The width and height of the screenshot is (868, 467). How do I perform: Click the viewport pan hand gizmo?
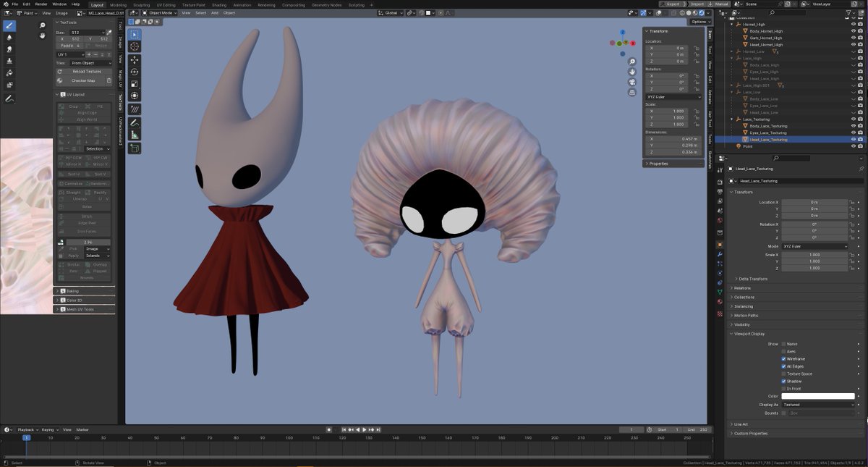click(x=632, y=72)
